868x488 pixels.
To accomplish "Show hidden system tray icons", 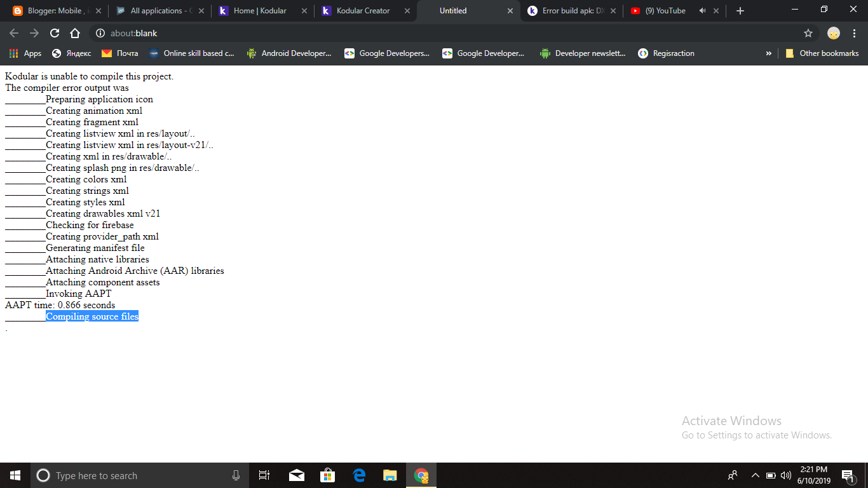I will [x=755, y=475].
